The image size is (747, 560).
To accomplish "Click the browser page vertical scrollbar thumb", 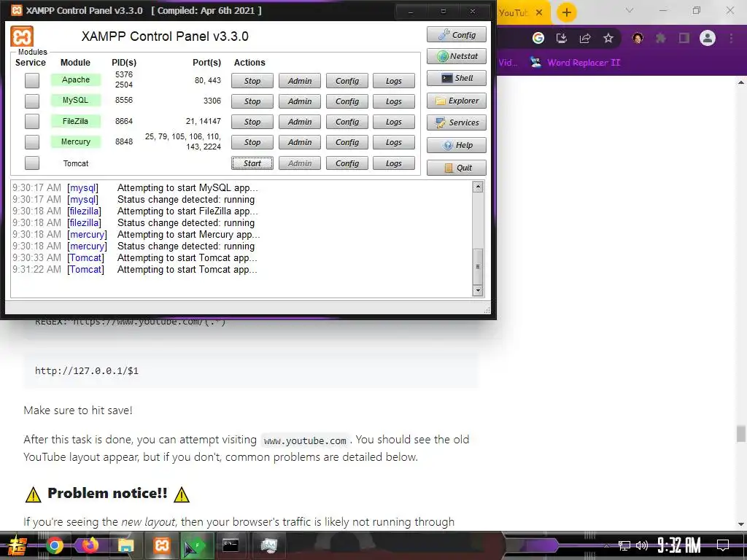I will [x=741, y=434].
